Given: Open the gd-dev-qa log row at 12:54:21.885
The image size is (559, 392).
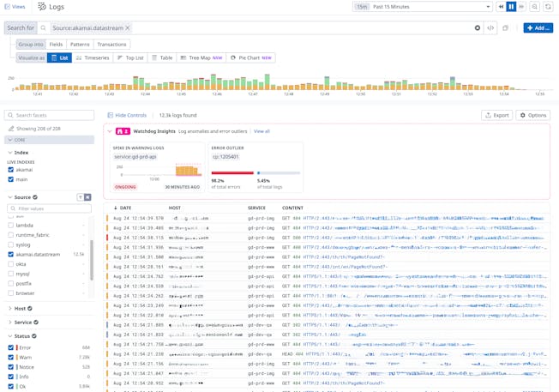Looking at the screenshot, I should [328, 325].
